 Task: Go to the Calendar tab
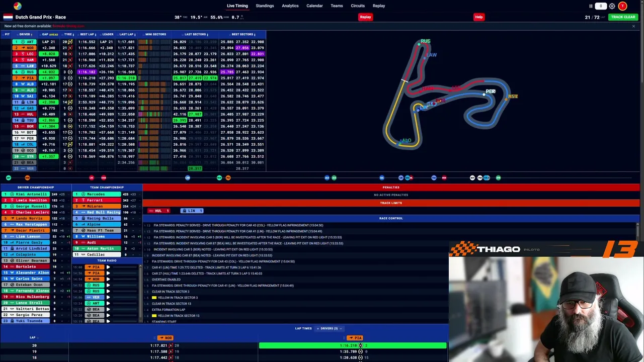pos(314,6)
